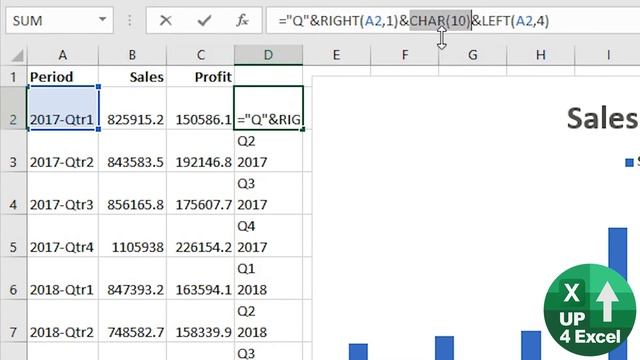Select row 1 header
Viewport: 640px width, 360px height.
13,76
